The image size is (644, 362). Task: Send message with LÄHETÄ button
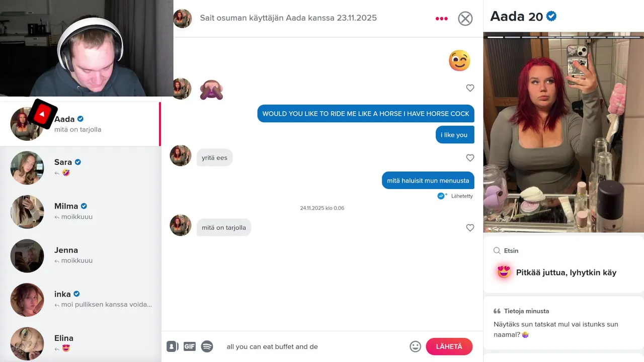point(449,346)
